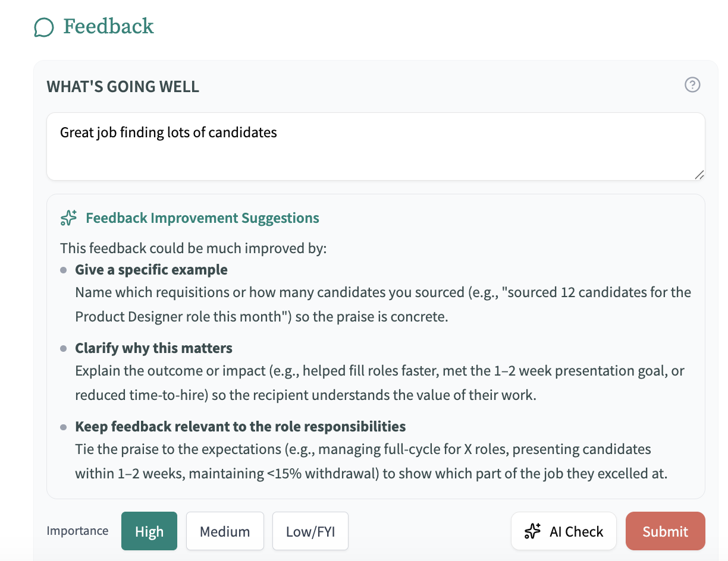Click the reduced time-to-hire explanation text
The height and width of the screenshot is (561, 728).
coord(305,395)
